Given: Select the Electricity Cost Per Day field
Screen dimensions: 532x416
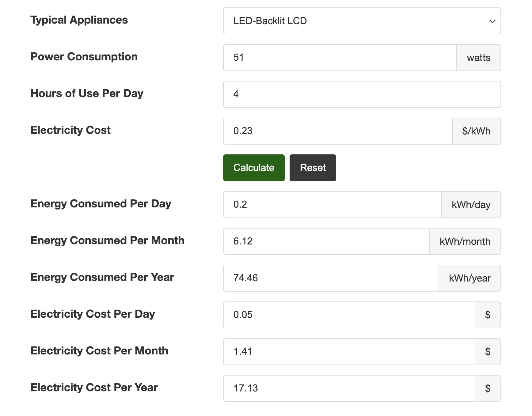Looking at the screenshot, I should [349, 315].
